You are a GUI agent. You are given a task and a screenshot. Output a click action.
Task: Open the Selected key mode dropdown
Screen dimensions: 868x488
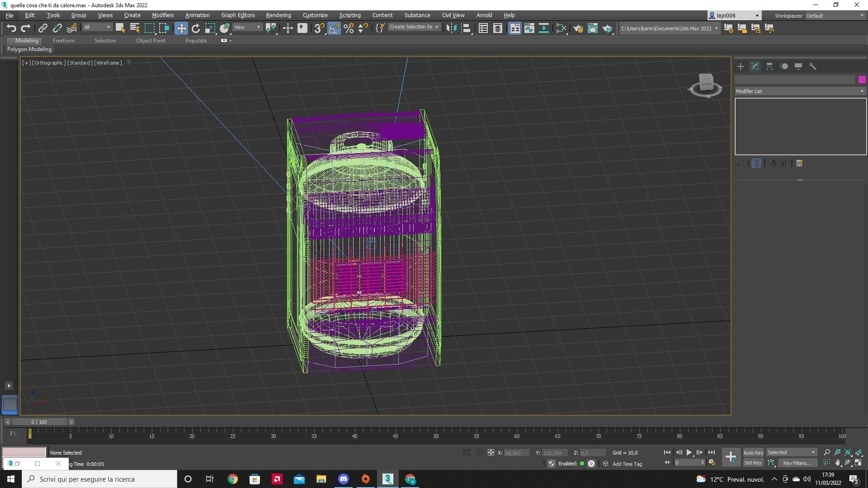coord(791,452)
